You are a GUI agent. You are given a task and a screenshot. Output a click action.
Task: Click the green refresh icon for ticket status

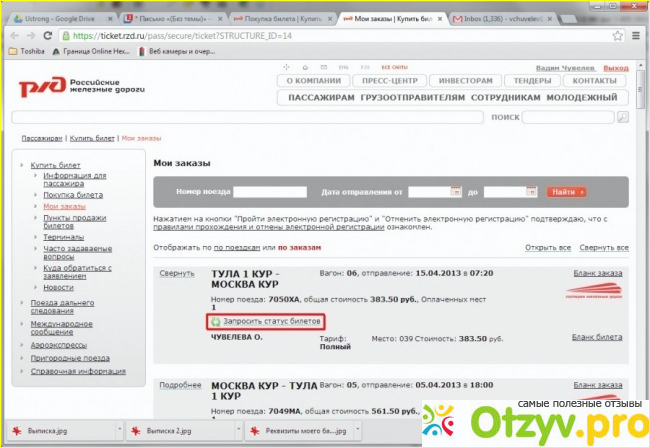click(216, 322)
